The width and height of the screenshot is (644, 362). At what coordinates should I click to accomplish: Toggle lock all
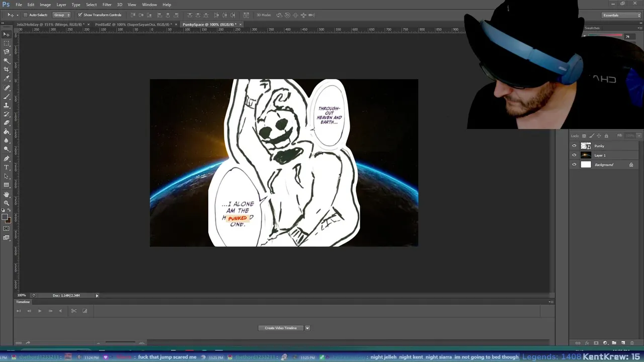606,136
